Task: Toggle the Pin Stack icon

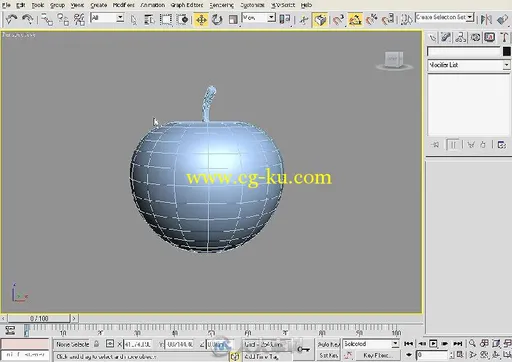Action: [435, 145]
